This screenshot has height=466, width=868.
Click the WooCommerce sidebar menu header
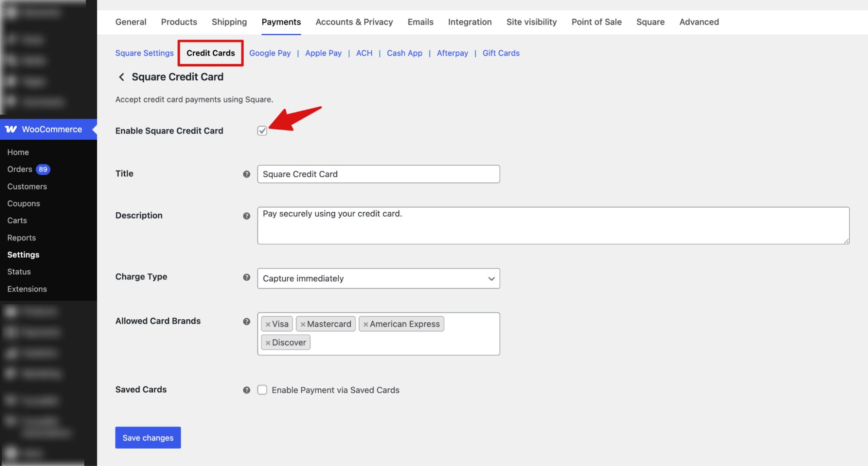(x=48, y=129)
